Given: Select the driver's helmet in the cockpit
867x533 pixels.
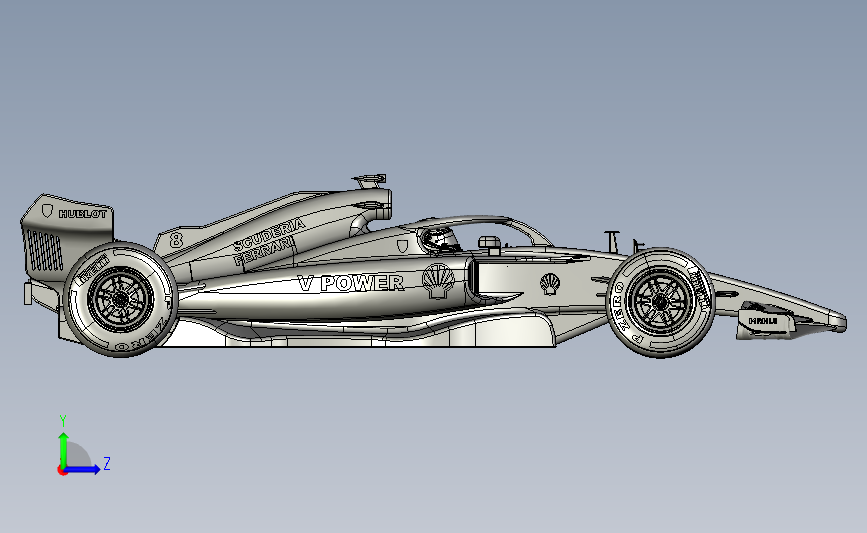Looking at the screenshot, I should tap(441, 241).
